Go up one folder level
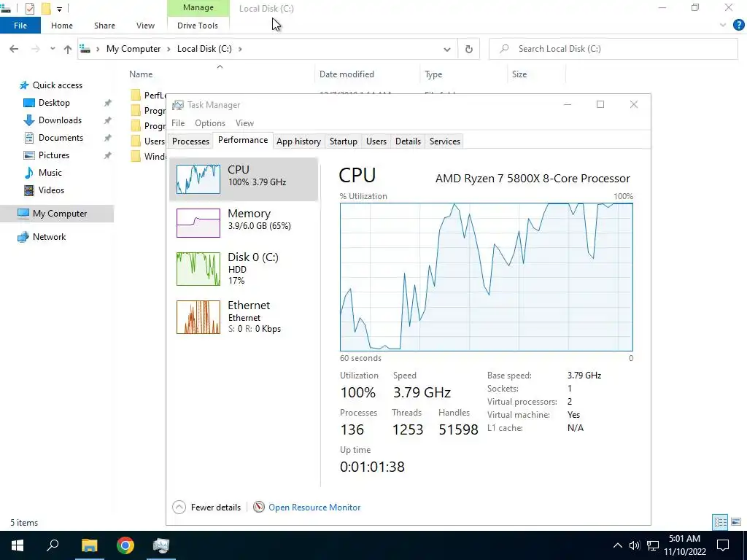This screenshot has width=747, height=560. [x=68, y=49]
